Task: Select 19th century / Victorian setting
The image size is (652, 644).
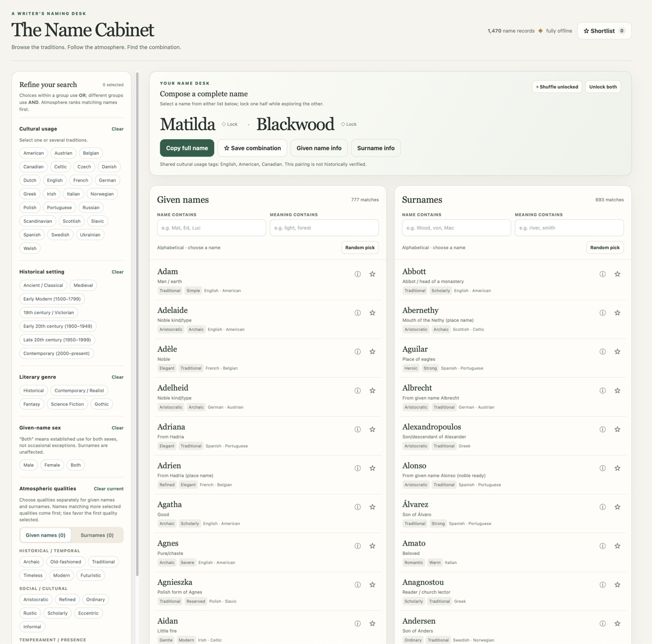Action: (48, 312)
